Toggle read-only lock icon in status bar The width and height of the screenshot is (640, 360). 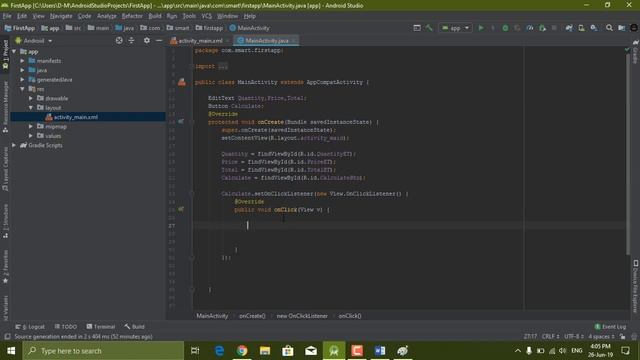[622, 337]
